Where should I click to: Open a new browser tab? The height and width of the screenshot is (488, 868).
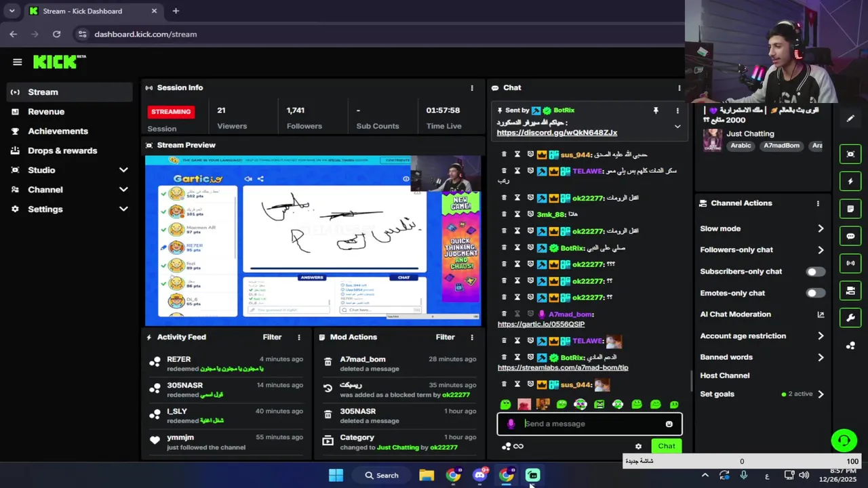[176, 11]
